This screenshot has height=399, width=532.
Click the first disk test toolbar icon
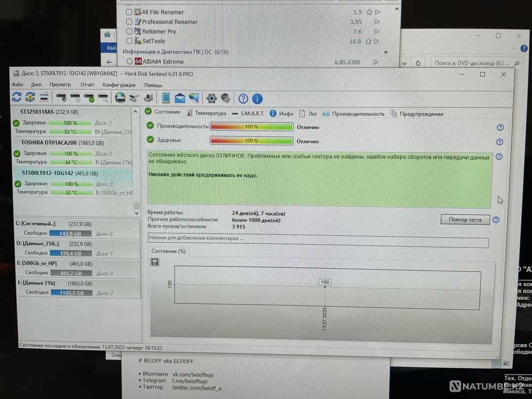(x=61, y=98)
